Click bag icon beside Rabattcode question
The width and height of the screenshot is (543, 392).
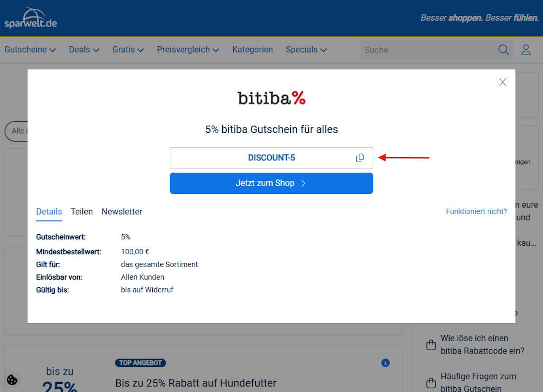click(x=431, y=345)
